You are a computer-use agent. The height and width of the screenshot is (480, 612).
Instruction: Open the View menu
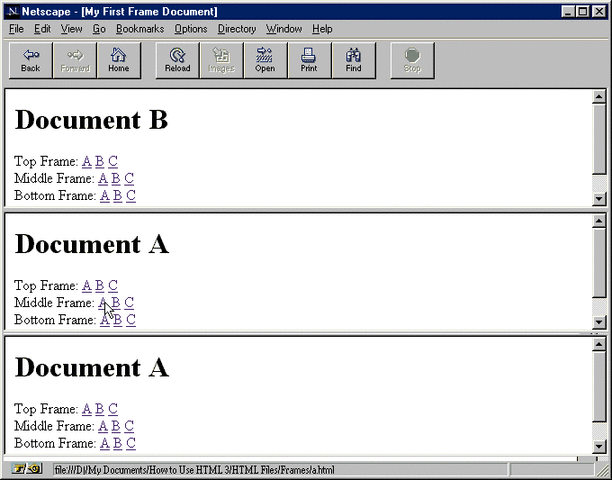click(x=71, y=29)
